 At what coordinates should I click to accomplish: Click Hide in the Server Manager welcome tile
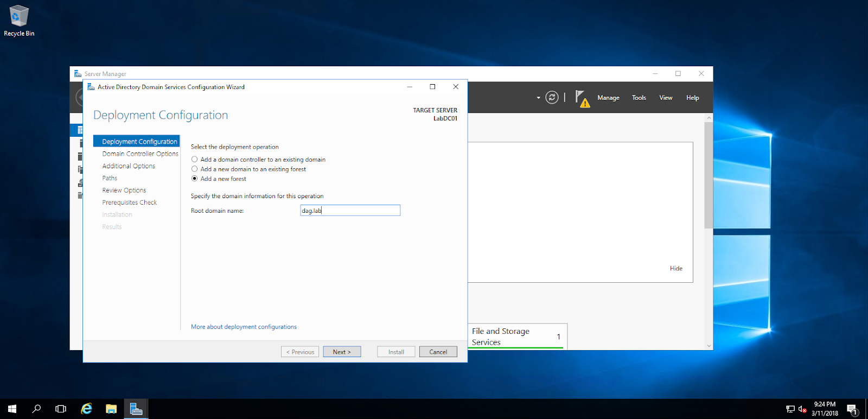676,269
